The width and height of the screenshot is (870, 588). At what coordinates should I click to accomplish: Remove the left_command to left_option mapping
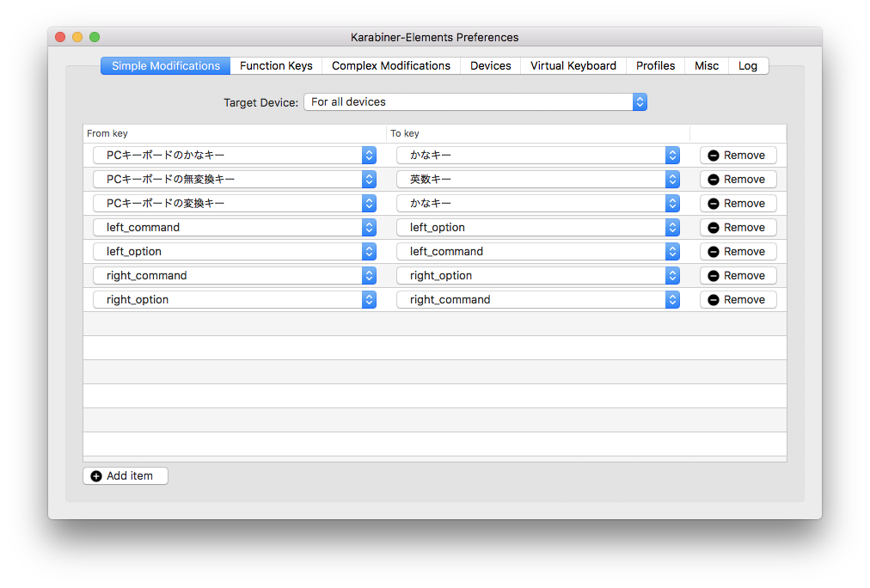tap(738, 228)
